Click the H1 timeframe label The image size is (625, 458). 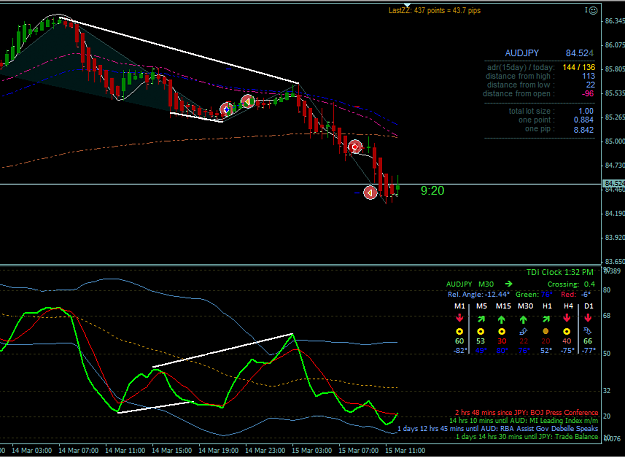coord(547,306)
